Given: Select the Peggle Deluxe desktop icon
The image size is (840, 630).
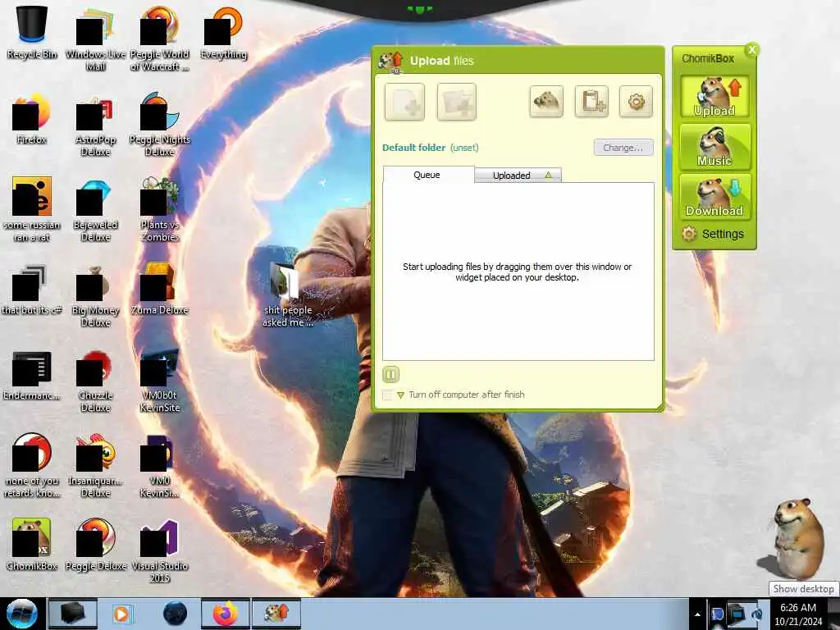Looking at the screenshot, I should point(95,545).
